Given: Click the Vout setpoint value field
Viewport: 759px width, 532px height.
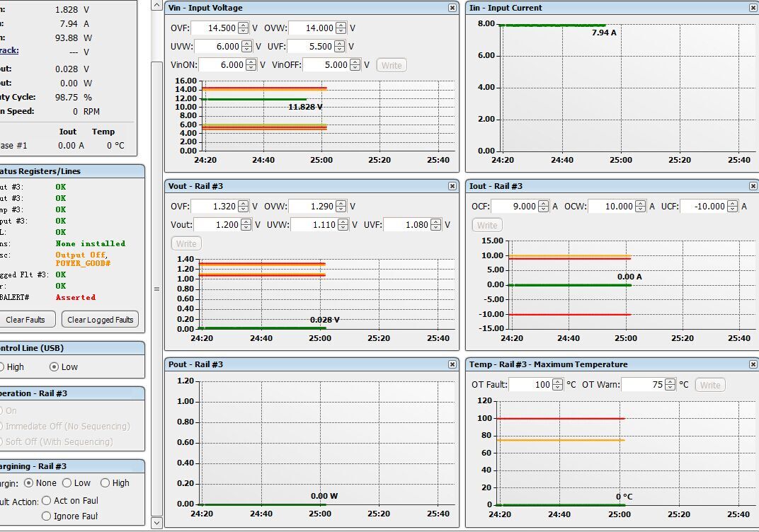Looking at the screenshot, I should pos(217,225).
